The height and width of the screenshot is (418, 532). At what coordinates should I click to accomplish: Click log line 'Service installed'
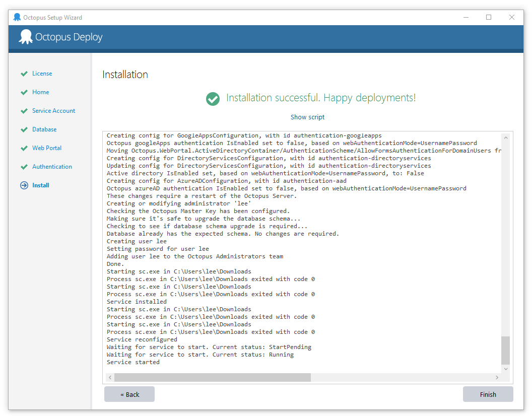pos(137,302)
